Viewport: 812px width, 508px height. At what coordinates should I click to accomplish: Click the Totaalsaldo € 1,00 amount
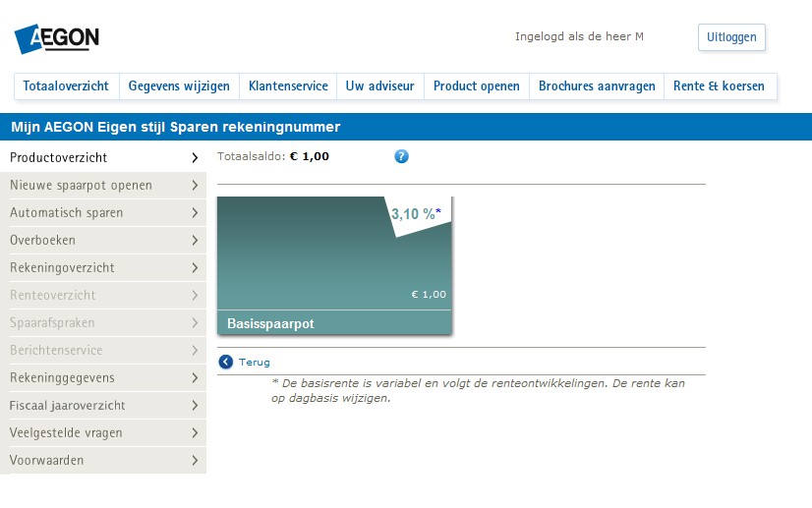pos(309,156)
